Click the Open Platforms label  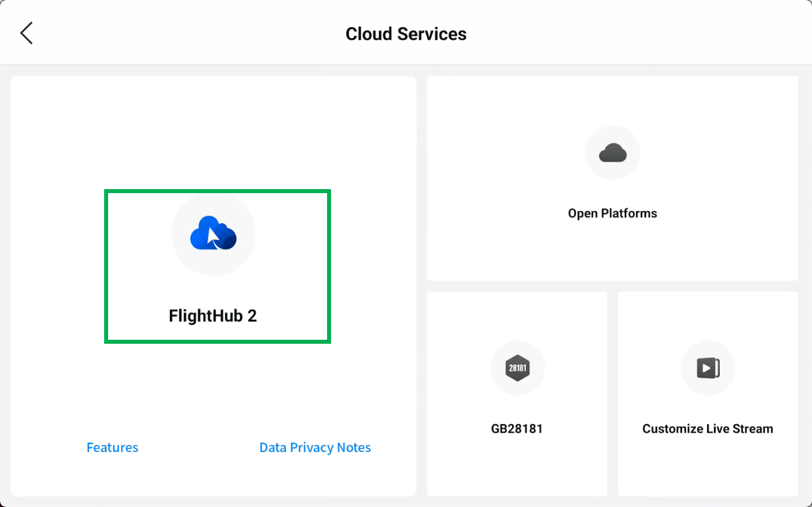pyautogui.click(x=612, y=214)
